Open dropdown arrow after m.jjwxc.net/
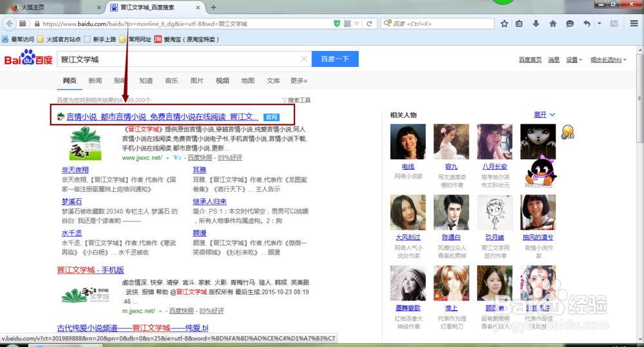The image size is (644, 347). coord(160,312)
